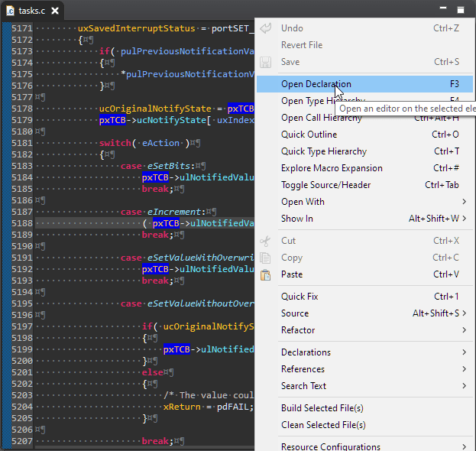
Task: Click 'ucOriginalNotifyState' on line 5178
Action: [x=155, y=109]
